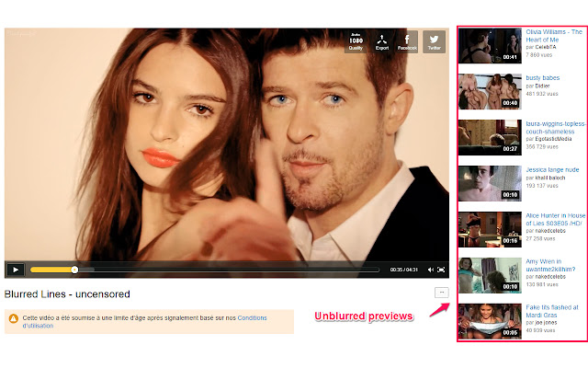This screenshot has width=588, height=368.
Task: Click the play button in the player
Action: click(x=16, y=270)
